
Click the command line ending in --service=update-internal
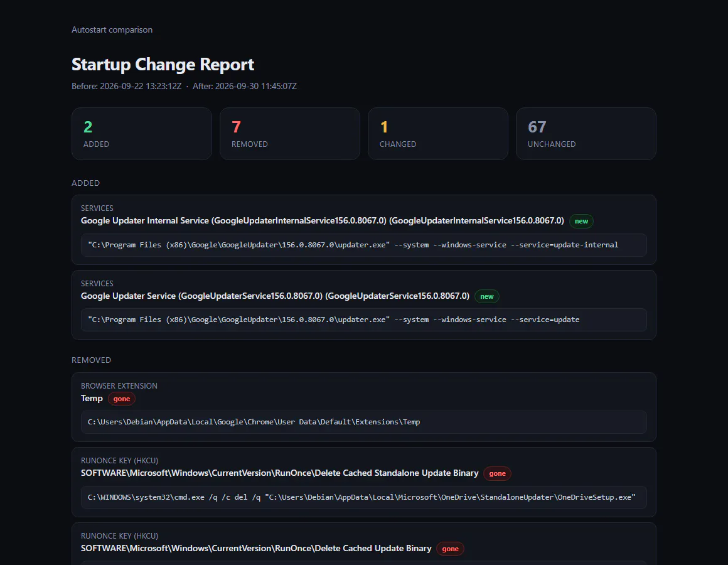click(x=363, y=245)
